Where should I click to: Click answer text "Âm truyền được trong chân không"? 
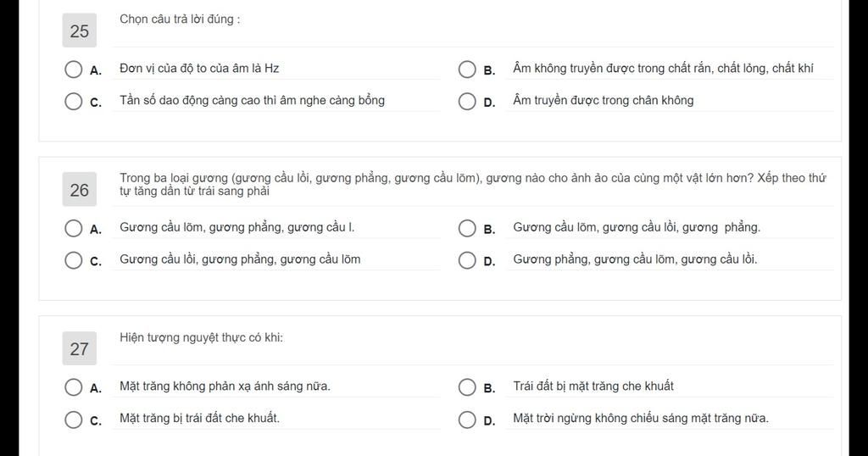tap(603, 100)
